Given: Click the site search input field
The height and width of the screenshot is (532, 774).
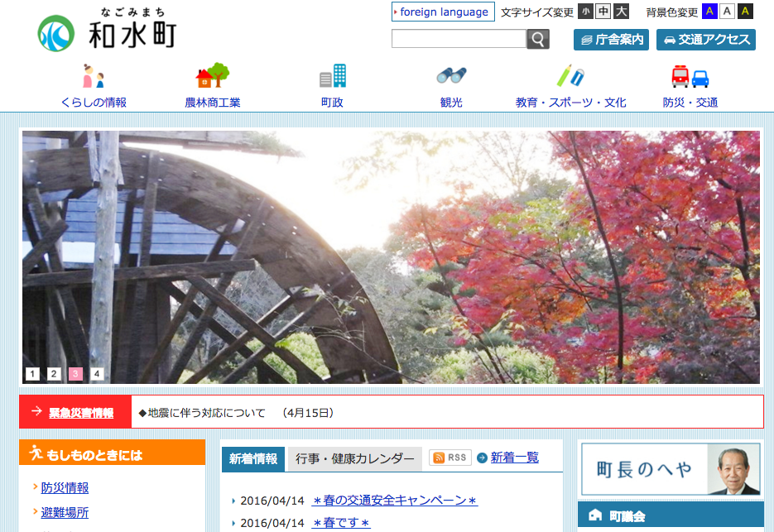Looking at the screenshot, I should coord(459,39).
